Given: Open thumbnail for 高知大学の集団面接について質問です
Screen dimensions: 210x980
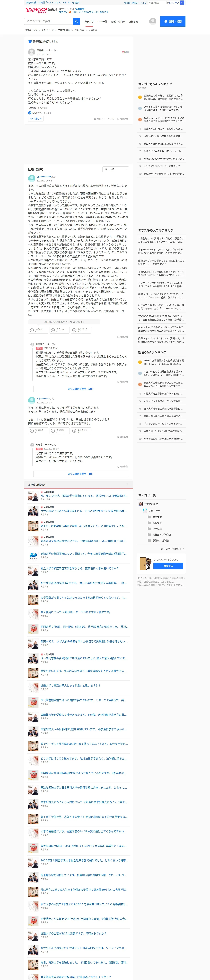Looking at the screenshot, I should tap(33, 556).
